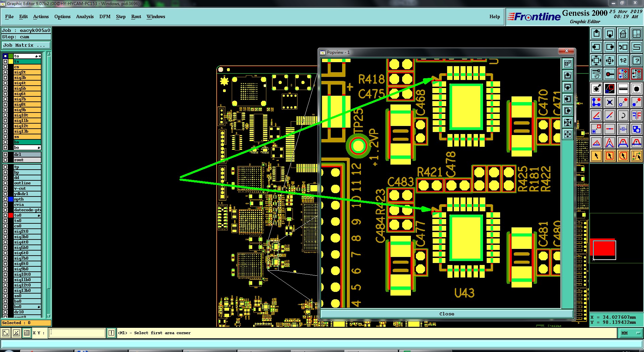Screen dimensions: 644x352
Task: Click pan up icon in Popview window
Action: [568, 75]
